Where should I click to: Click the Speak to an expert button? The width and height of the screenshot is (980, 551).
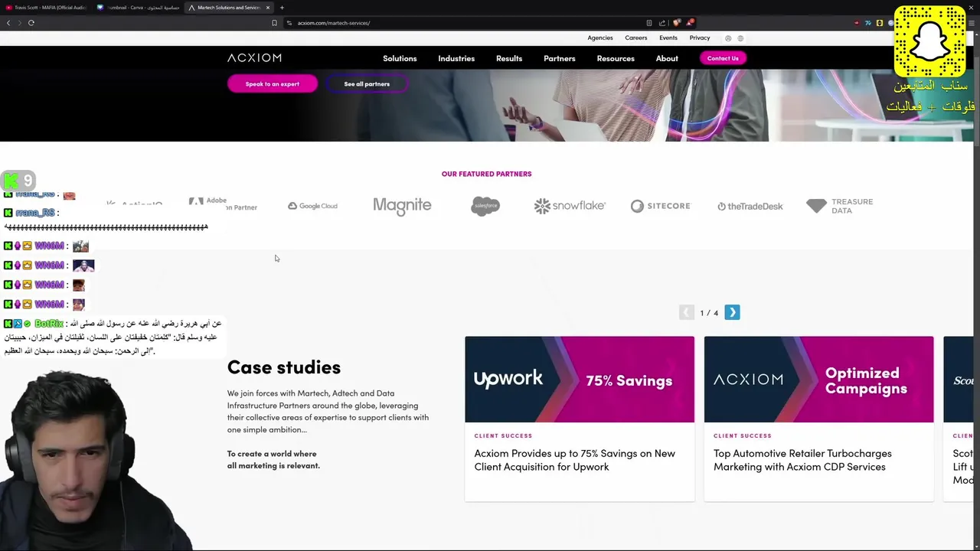tap(273, 84)
